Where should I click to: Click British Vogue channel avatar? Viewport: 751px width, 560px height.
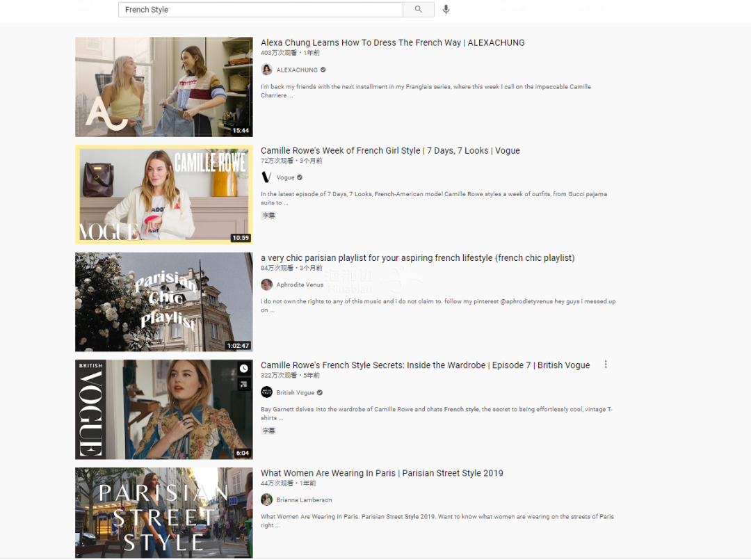point(266,392)
